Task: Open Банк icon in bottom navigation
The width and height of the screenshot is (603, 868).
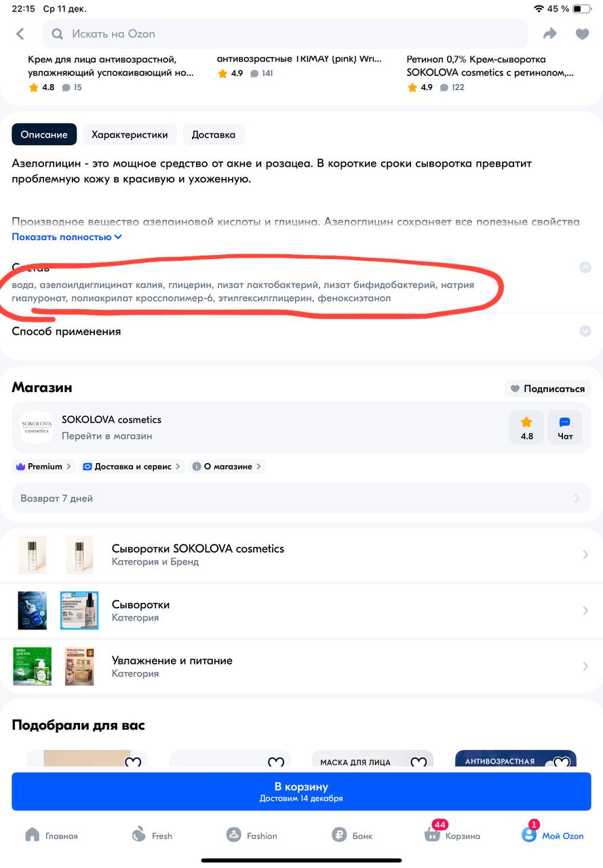Action: [x=339, y=835]
